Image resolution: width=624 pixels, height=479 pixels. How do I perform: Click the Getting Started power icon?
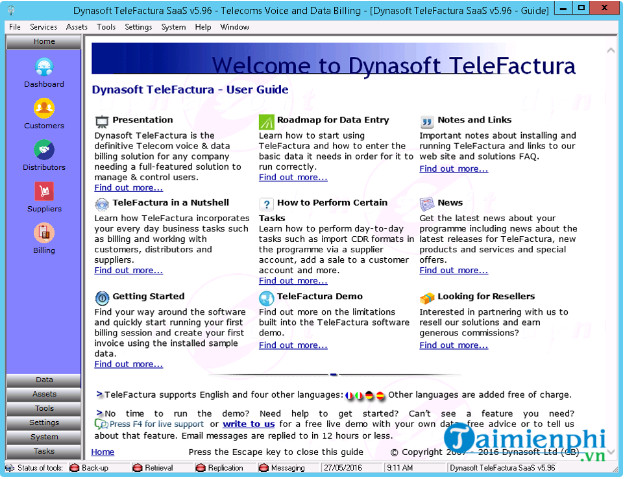tap(102, 298)
